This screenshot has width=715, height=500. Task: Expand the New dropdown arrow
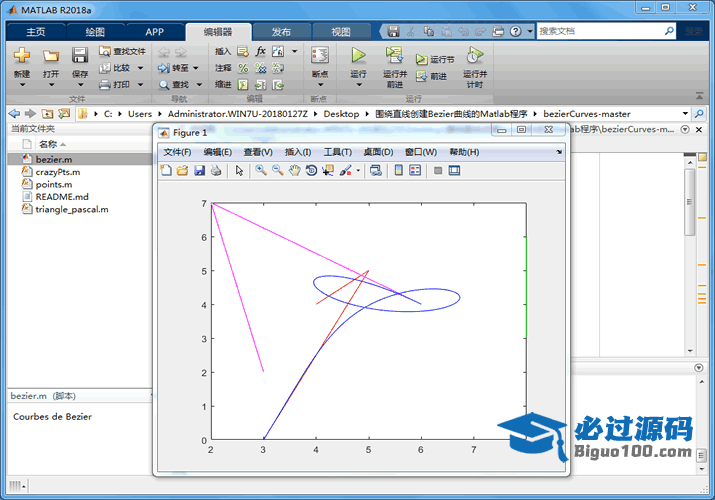pos(21,85)
